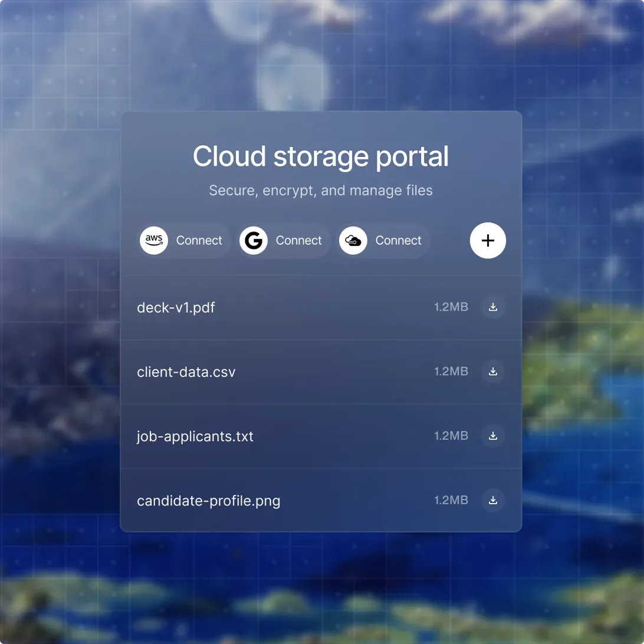Download candidate-profile.png

point(493,500)
